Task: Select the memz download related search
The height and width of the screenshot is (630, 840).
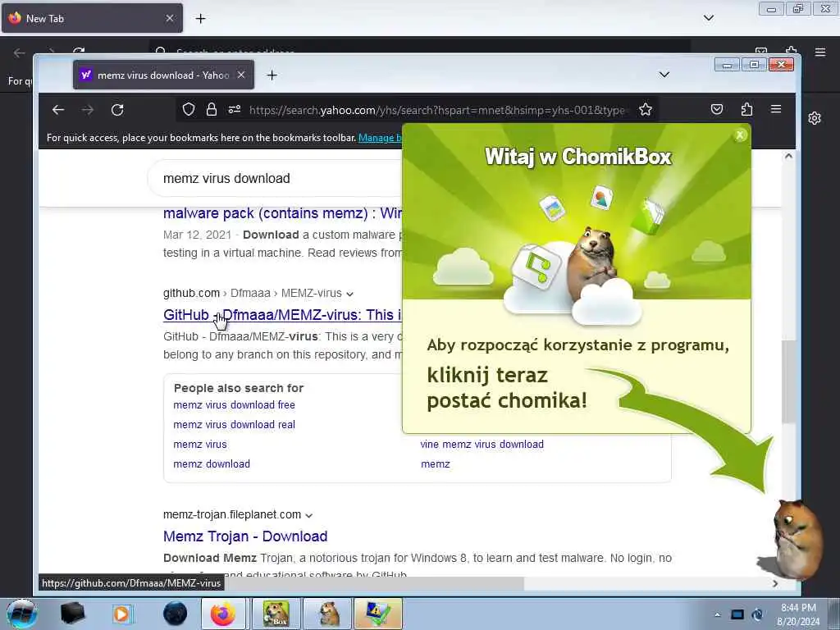Action: 212,464
